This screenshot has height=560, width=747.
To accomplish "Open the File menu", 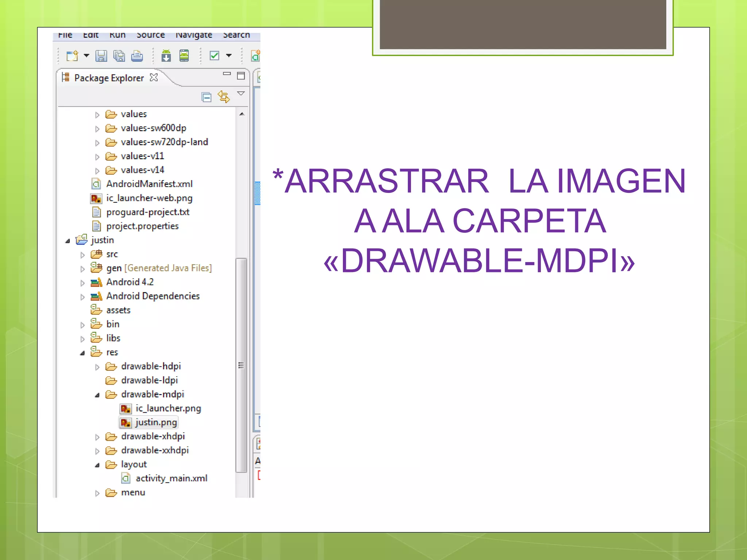I will pos(65,35).
